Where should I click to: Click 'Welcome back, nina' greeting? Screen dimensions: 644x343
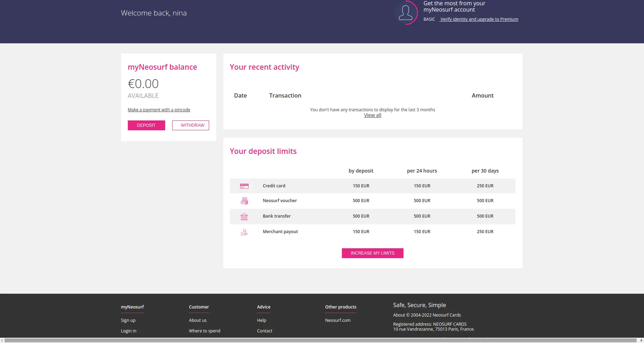coord(154,13)
